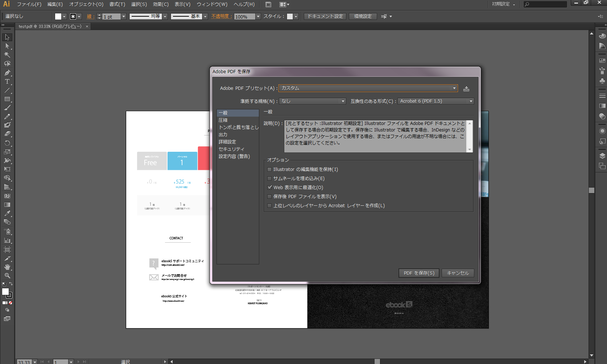Select the Magic Wand tool
Viewport: 607px width, 364px height.
(x=7, y=55)
